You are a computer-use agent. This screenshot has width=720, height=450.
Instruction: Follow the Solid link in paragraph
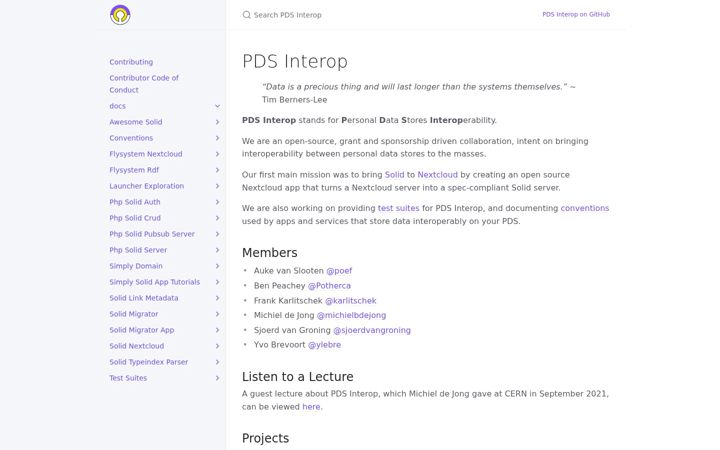point(394,175)
